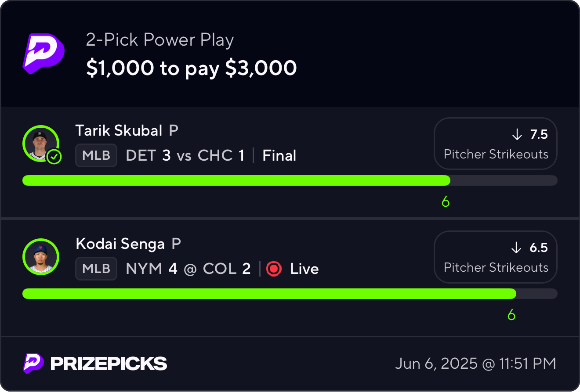
Task: Click the red Live indicator dot
Action: point(274,269)
